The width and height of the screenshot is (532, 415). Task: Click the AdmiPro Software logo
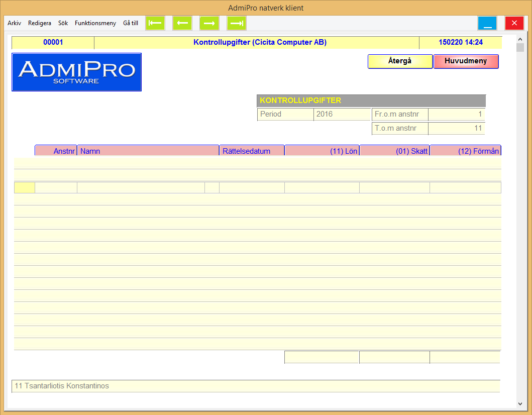[76, 72]
